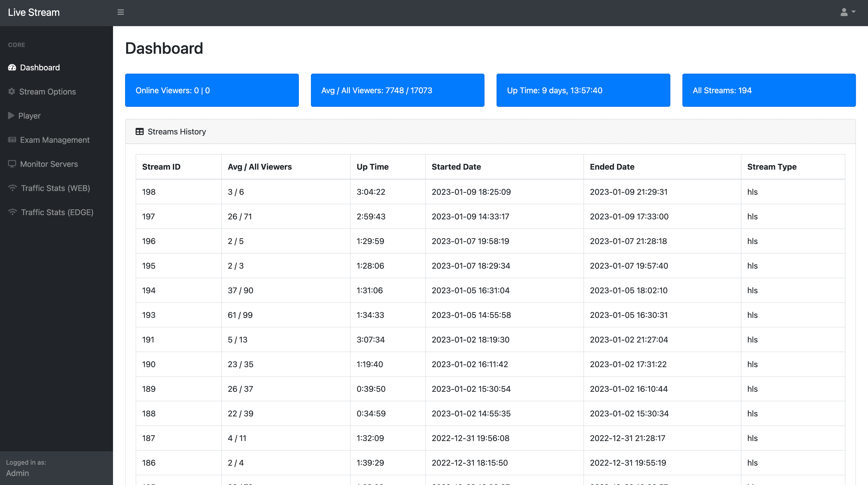
Task: Select the Traffic Stats (EDGE) wifi icon
Action: pyautogui.click(x=12, y=212)
